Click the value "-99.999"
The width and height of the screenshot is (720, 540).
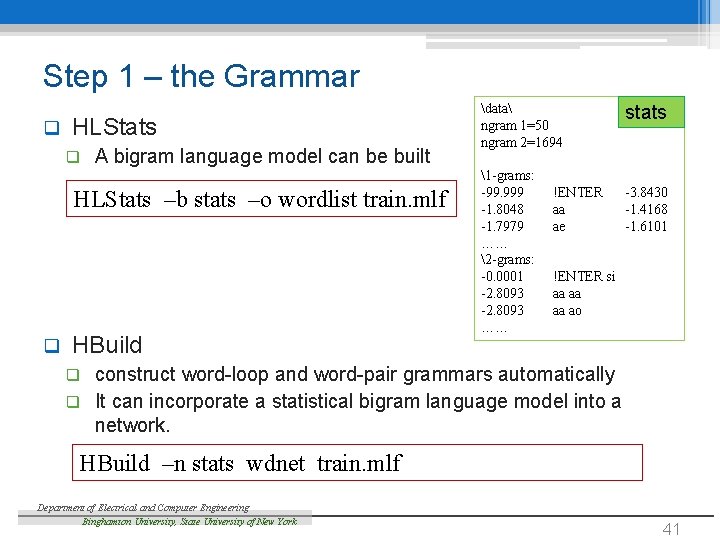(x=502, y=192)
